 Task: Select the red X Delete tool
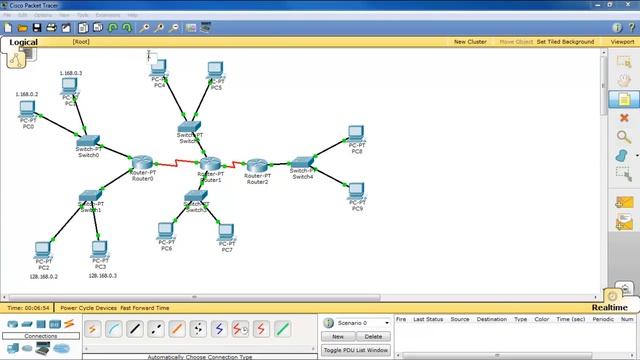tap(624, 118)
